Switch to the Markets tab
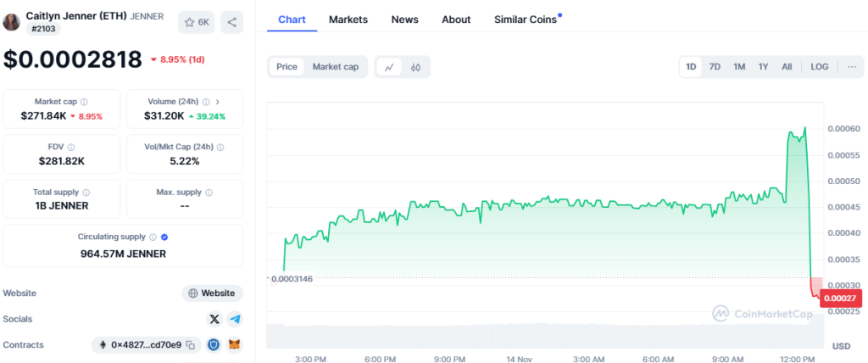The width and height of the screenshot is (868, 363). [x=348, y=20]
